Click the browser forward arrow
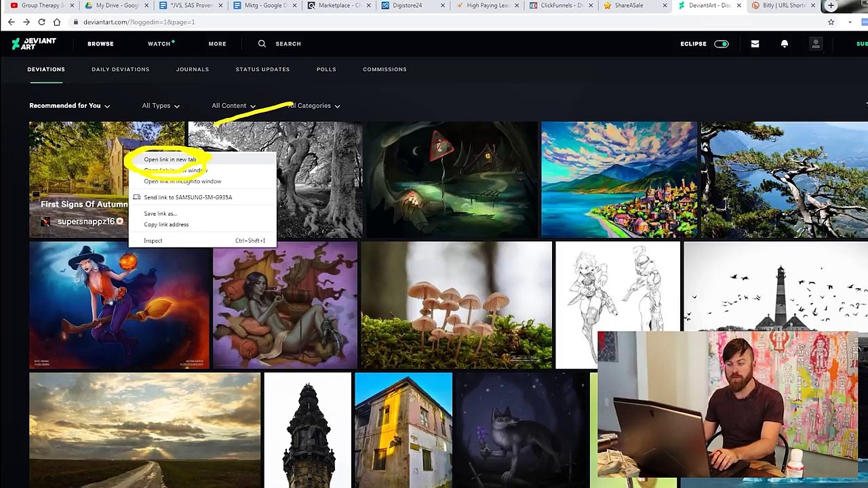The image size is (868, 488). 26,22
